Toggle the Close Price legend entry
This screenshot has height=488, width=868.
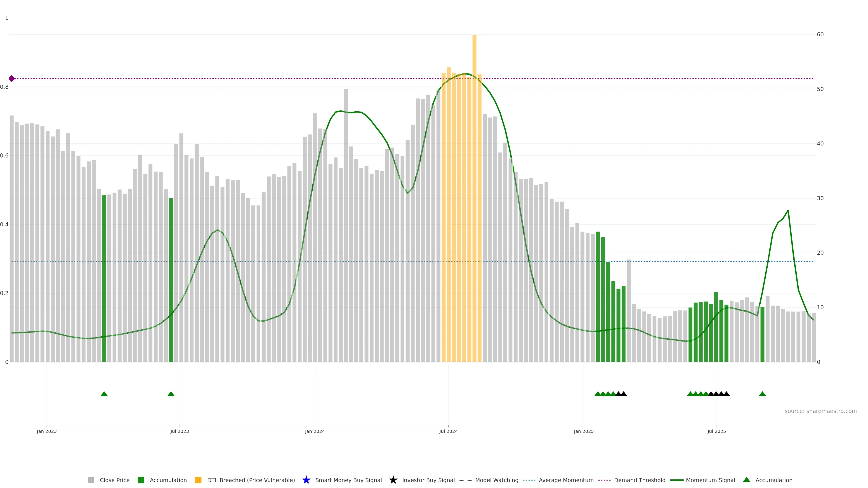coord(114,480)
